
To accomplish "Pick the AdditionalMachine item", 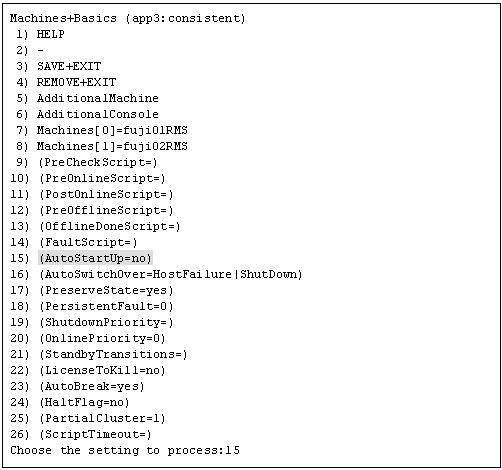I will point(98,98).
